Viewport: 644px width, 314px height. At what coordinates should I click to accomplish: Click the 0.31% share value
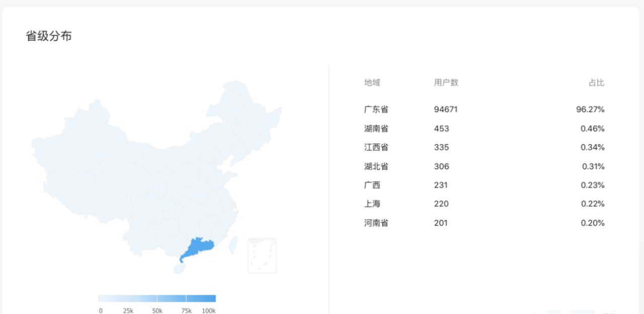pyautogui.click(x=593, y=166)
